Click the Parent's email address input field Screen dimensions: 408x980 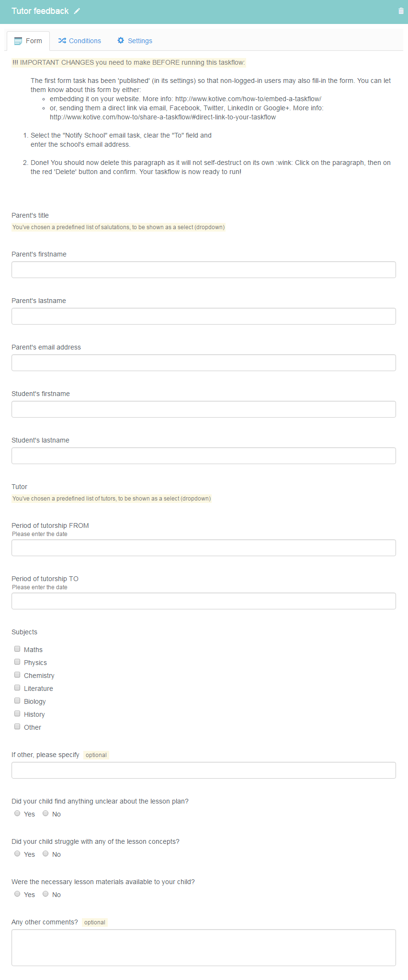click(204, 363)
